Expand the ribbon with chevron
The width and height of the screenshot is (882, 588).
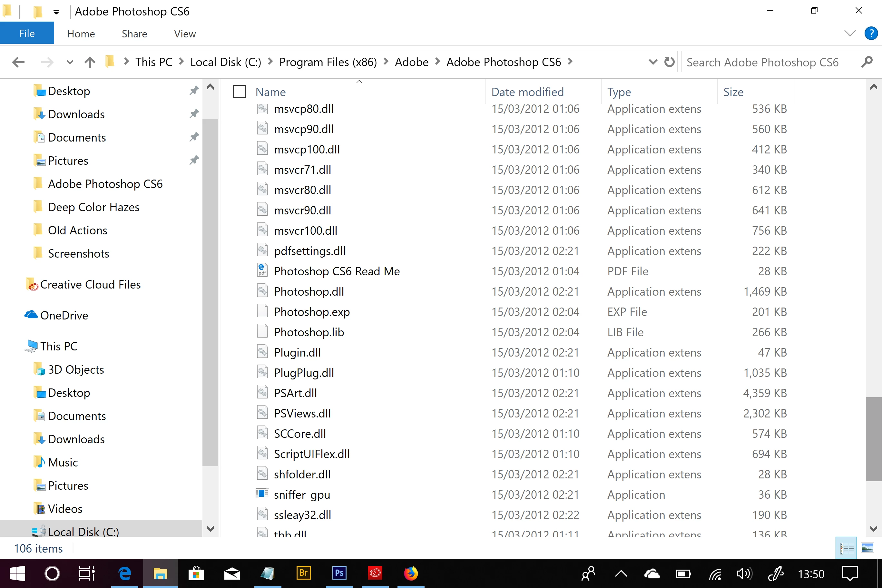click(850, 34)
